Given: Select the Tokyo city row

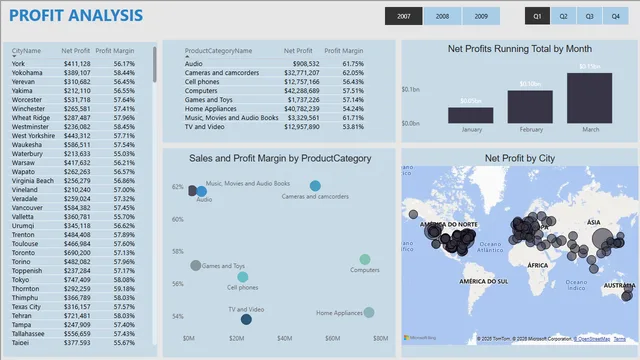Looking at the screenshot, I should pos(73,280).
